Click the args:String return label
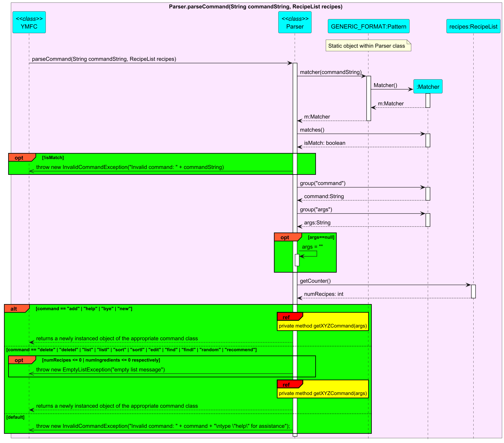This screenshot has width=504, height=443. pyautogui.click(x=317, y=223)
